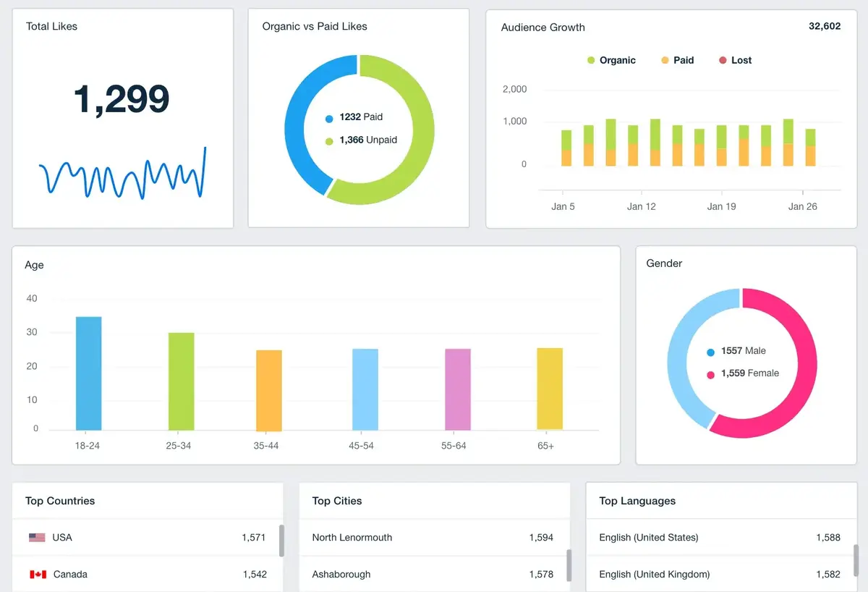This screenshot has height=592, width=868.
Task: Click the Top Cities heading
Action: pyautogui.click(x=337, y=501)
